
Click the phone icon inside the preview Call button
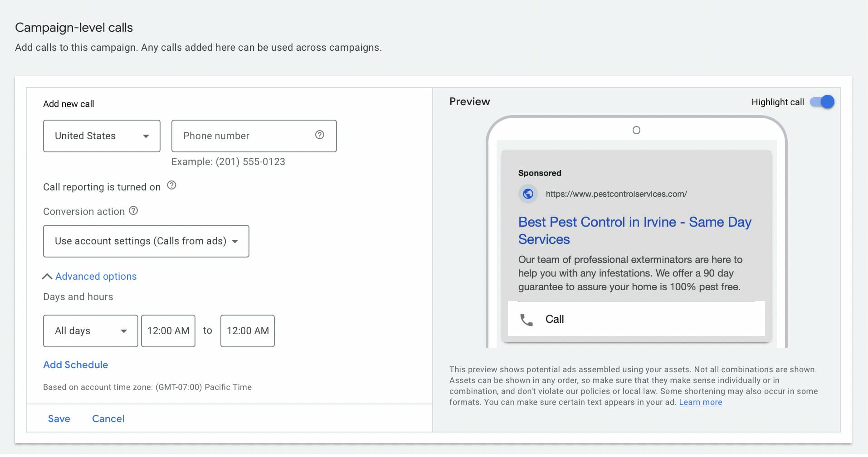pos(527,319)
